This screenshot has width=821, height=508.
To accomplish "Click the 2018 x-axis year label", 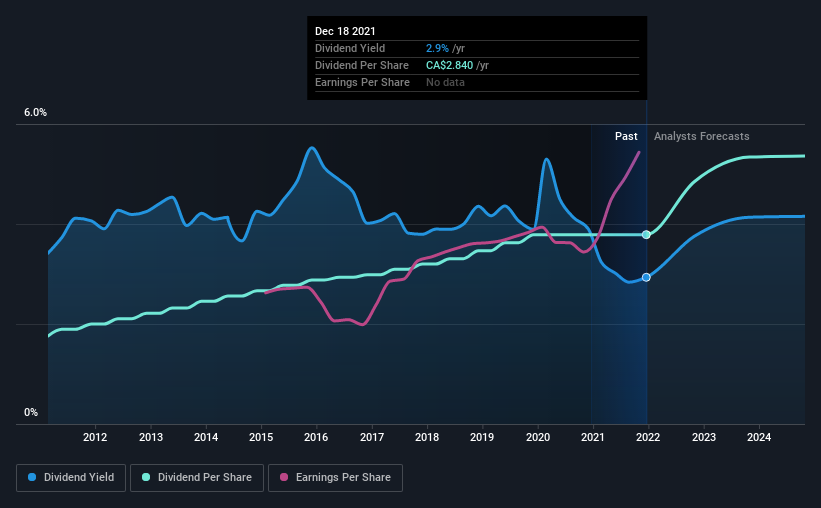I will tap(427, 437).
